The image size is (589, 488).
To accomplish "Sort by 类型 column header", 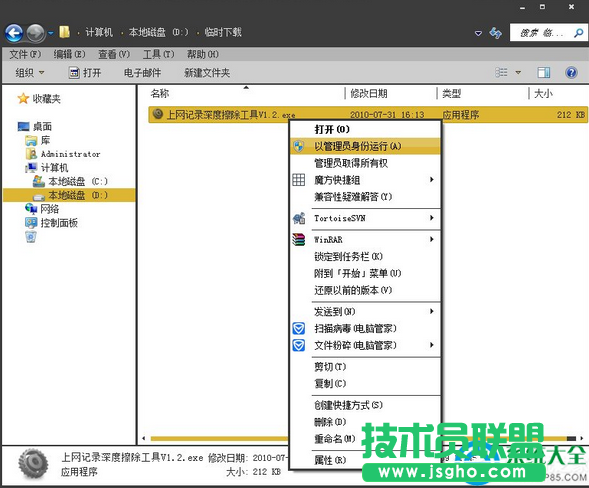I will [x=452, y=94].
